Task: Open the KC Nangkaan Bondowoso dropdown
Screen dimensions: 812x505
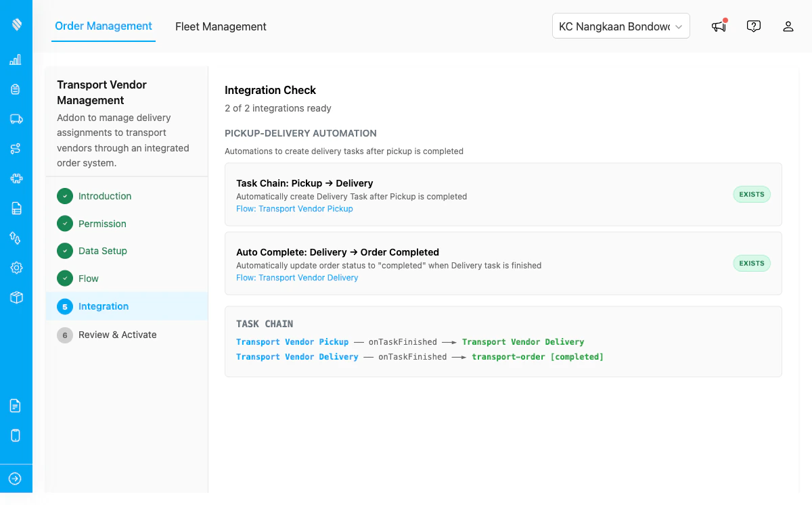Action: click(x=621, y=26)
